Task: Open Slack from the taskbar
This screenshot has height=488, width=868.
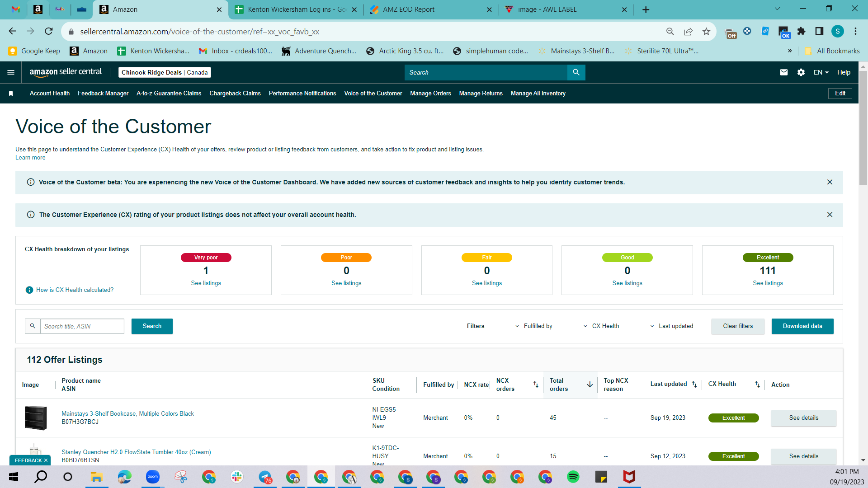Action: click(237, 477)
